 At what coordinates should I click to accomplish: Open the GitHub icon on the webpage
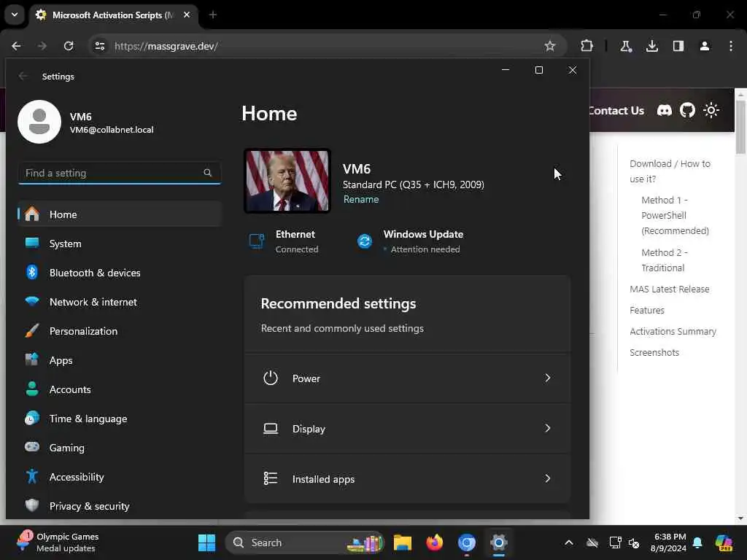pos(687,111)
